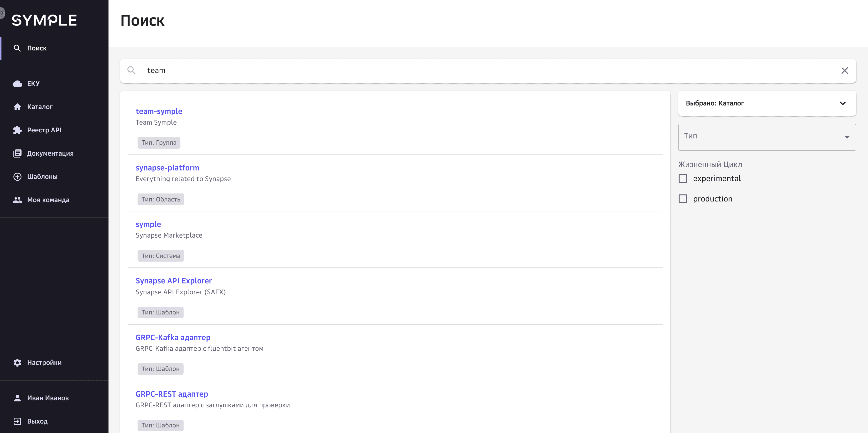
Task: Open the GRPC-Kafka адаптер link
Action: (x=173, y=337)
